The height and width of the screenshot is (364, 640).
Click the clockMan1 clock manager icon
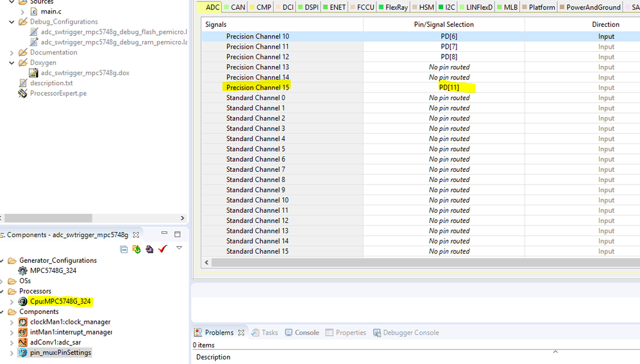tap(23, 322)
